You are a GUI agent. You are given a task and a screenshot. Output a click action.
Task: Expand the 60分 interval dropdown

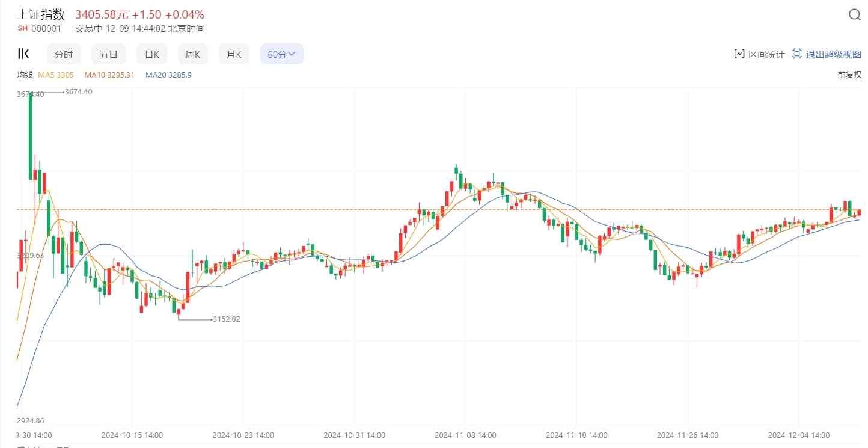pyautogui.click(x=281, y=54)
